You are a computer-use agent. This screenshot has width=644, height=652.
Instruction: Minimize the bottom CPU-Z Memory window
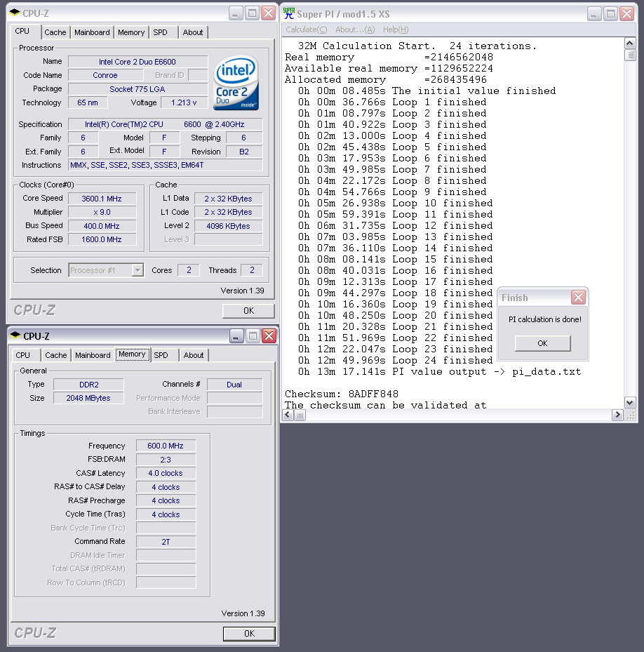tap(236, 336)
